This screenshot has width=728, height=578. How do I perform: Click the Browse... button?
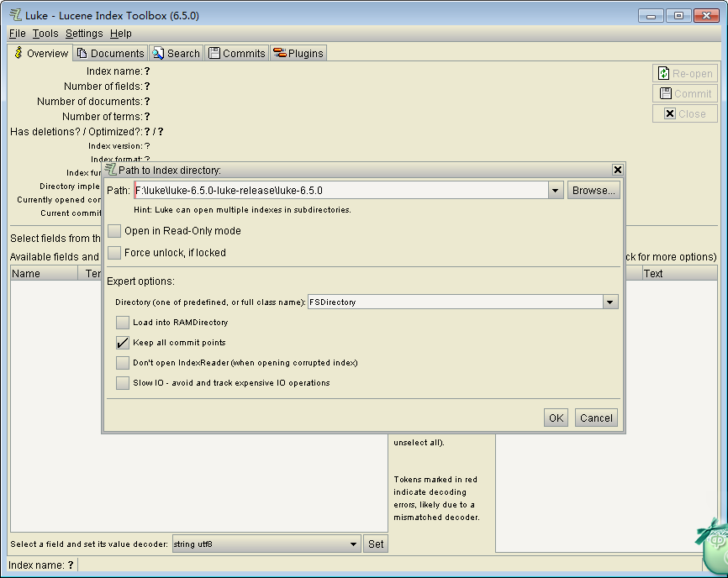[593, 190]
